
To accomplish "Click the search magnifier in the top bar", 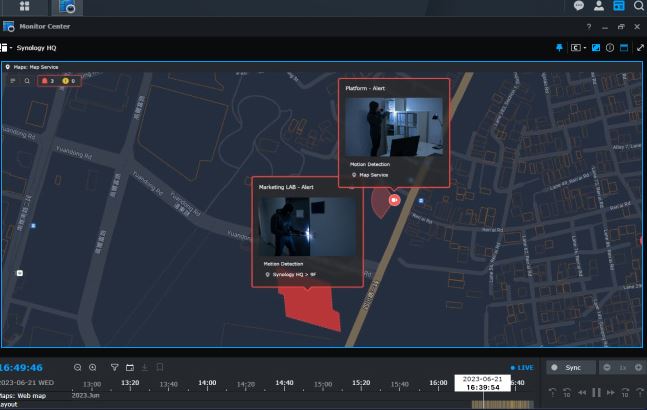I will coord(639,6).
